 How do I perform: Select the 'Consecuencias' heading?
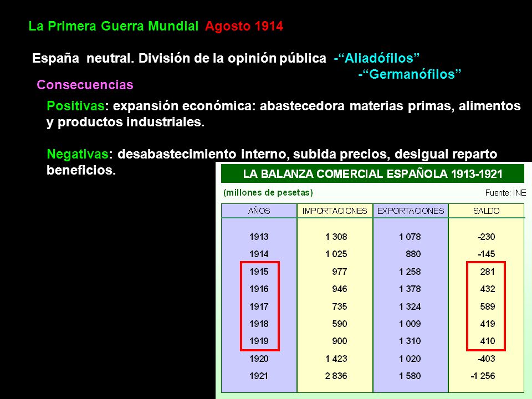click(85, 84)
